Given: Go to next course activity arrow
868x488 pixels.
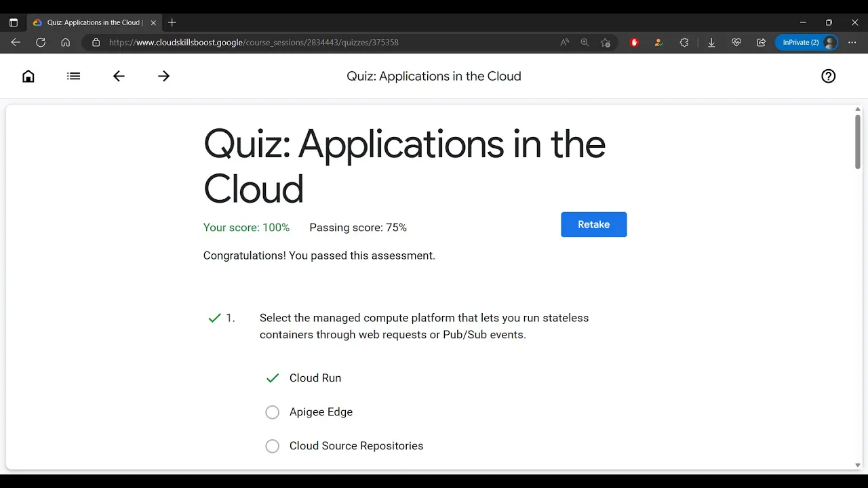Looking at the screenshot, I should tap(163, 76).
